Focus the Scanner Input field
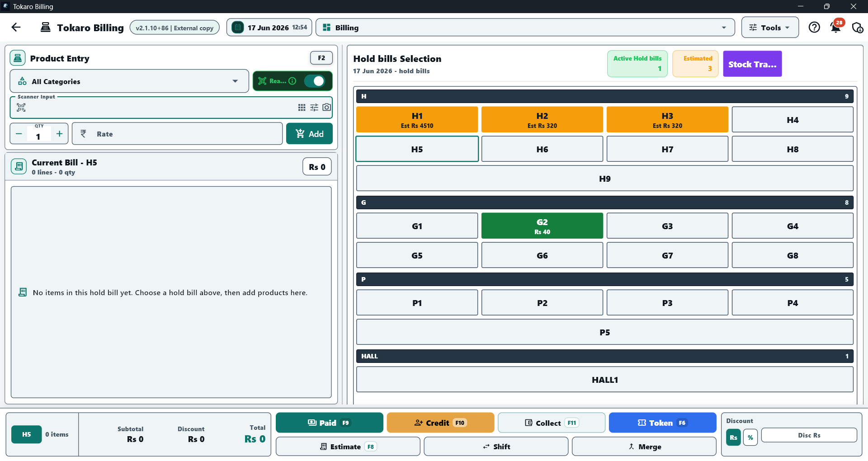 [x=171, y=108]
